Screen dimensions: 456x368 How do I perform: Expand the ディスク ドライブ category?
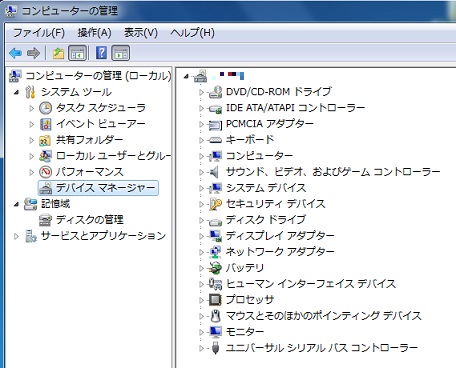click(201, 220)
